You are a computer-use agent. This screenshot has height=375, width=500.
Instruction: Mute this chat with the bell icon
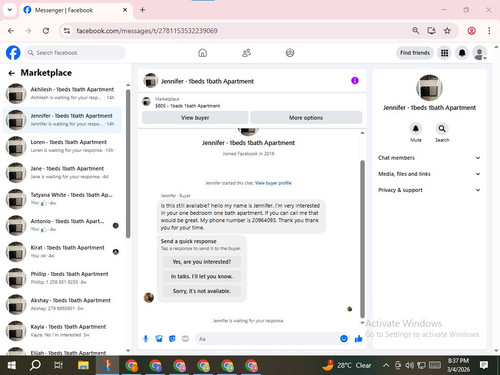(416, 129)
